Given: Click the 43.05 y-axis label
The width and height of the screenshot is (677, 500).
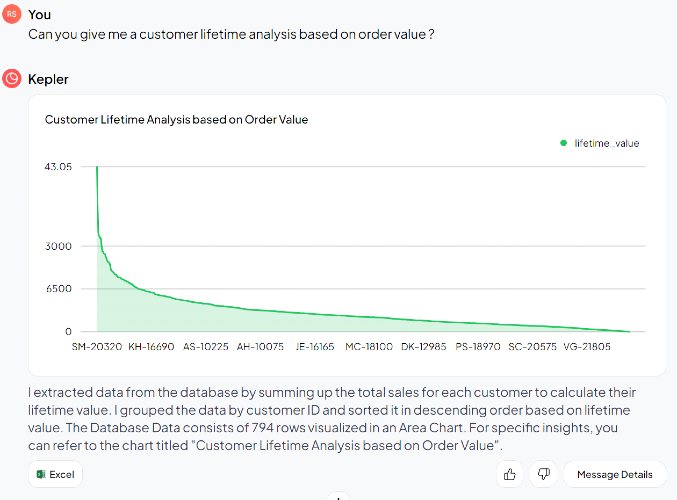Looking at the screenshot, I should (58, 167).
